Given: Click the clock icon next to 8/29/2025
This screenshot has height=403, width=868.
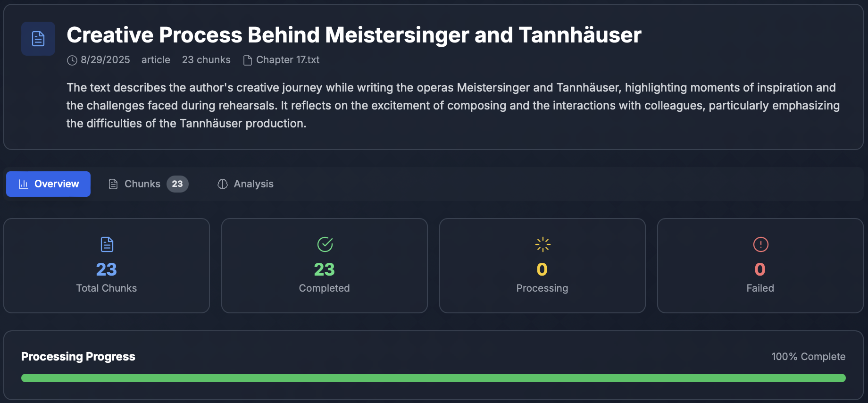Looking at the screenshot, I should click(72, 60).
